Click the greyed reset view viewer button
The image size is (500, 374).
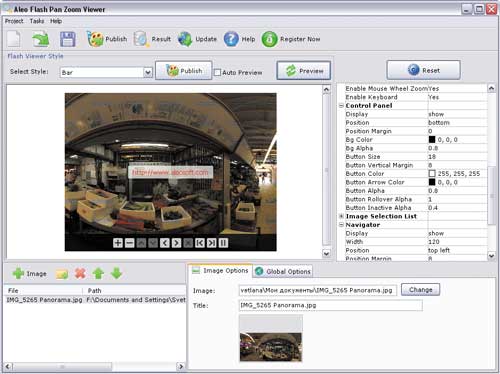click(x=188, y=243)
